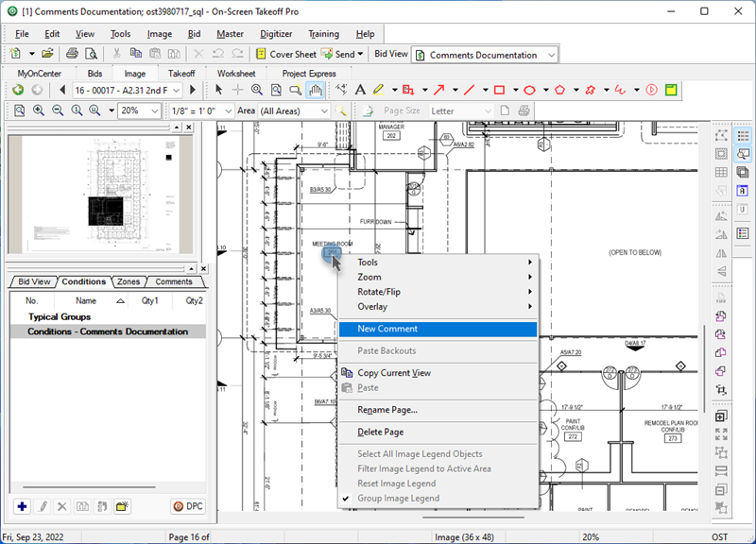
Task: Go to next page with black right arrow
Action: coord(193,90)
